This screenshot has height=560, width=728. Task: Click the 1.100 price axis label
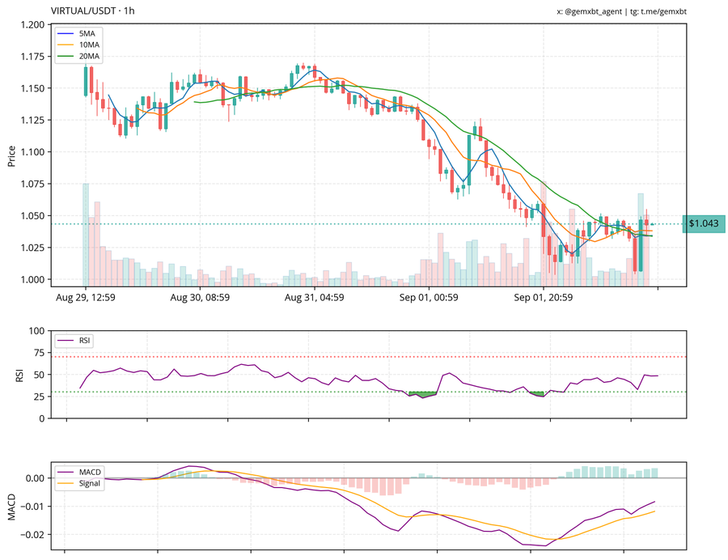click(32, 152)
